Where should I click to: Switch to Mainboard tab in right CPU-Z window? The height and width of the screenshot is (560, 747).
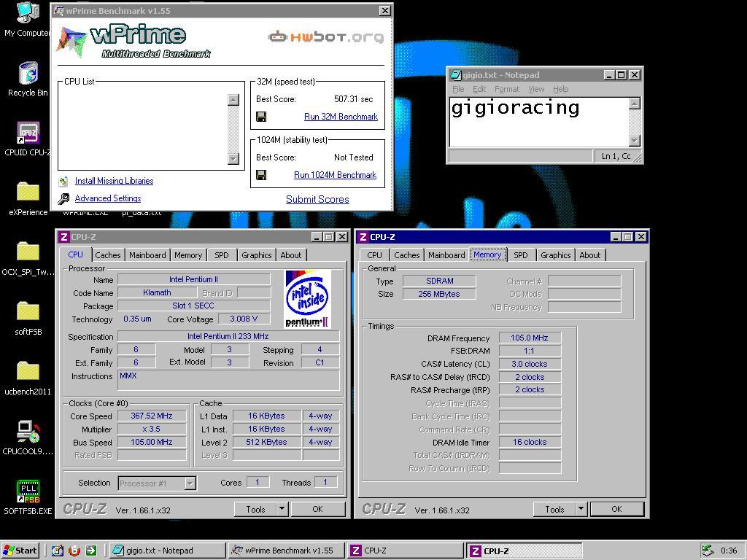pos(446,255)
